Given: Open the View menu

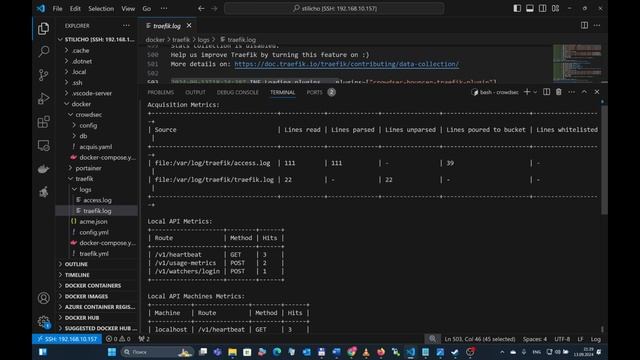Looking at the screenshot, I should [128, 8].
